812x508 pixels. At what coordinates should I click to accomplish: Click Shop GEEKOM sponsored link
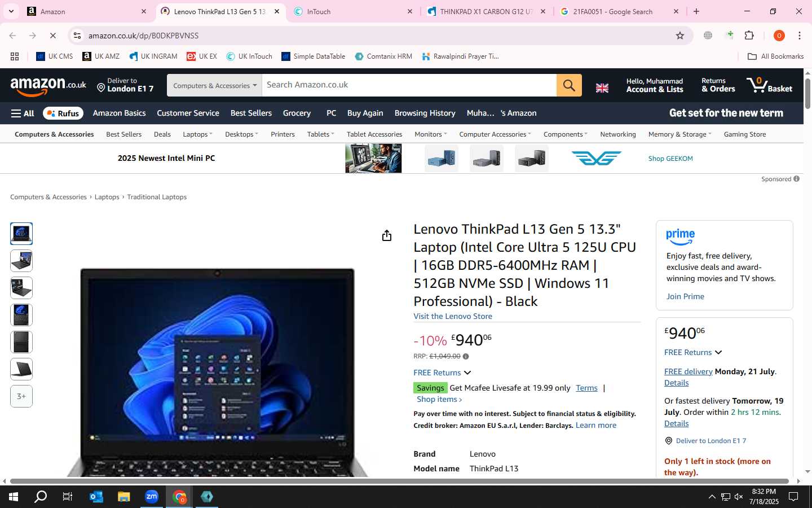(x=670, y=159)
